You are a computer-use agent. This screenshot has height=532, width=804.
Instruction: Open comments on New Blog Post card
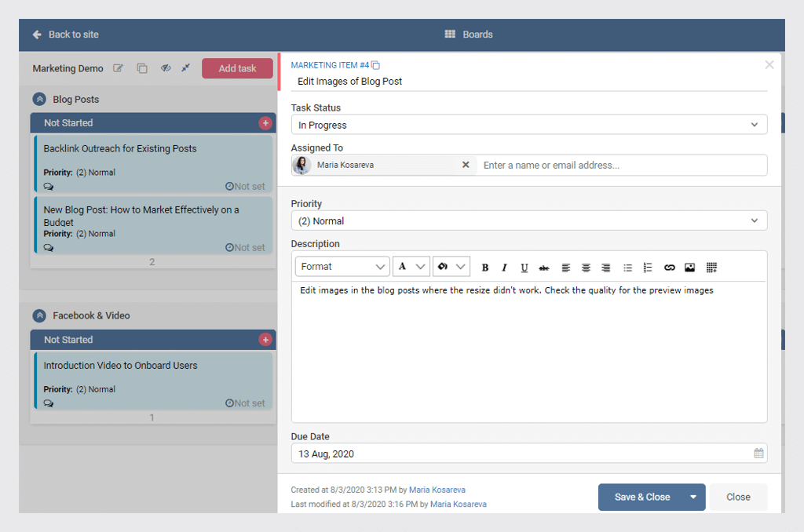[49, 247]
